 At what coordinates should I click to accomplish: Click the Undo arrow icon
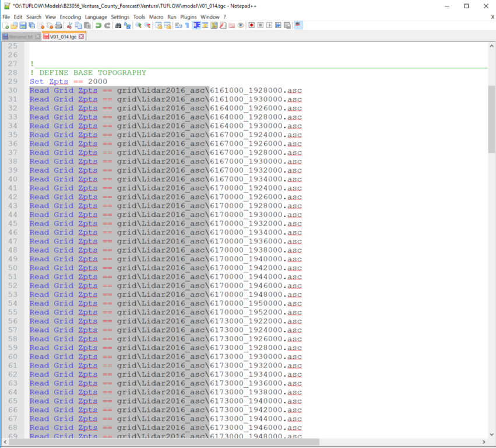click(x=99, y=26)
